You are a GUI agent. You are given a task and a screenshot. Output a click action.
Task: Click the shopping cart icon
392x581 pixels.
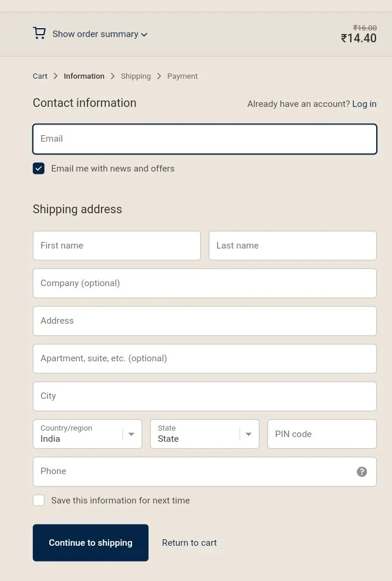(x=39, y=33)
